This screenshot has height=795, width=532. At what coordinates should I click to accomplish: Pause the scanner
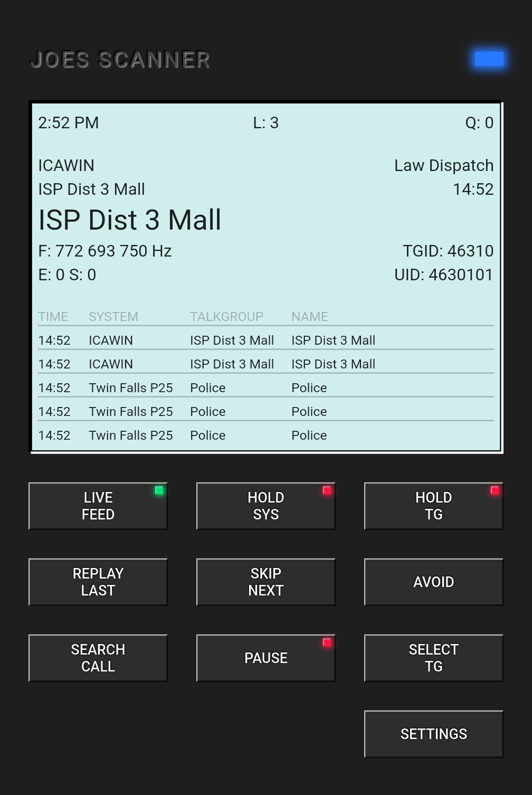(x=265, y=658)
